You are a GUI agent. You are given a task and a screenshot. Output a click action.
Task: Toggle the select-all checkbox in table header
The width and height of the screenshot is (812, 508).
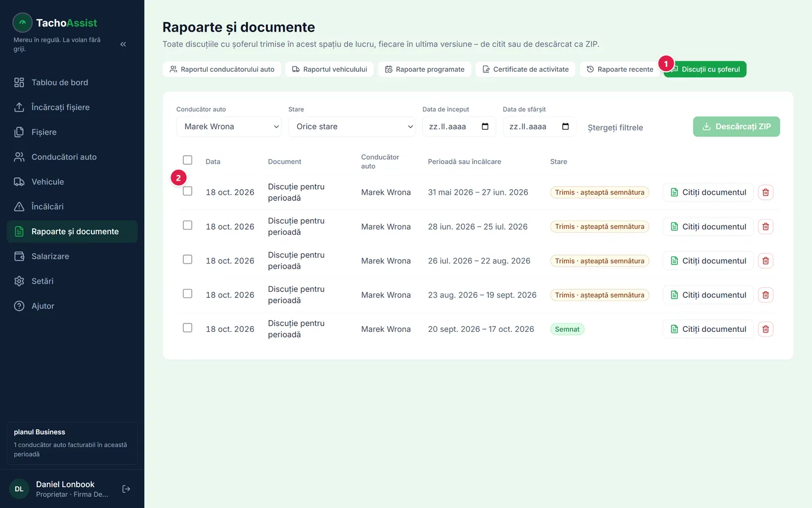pos(188,160)
